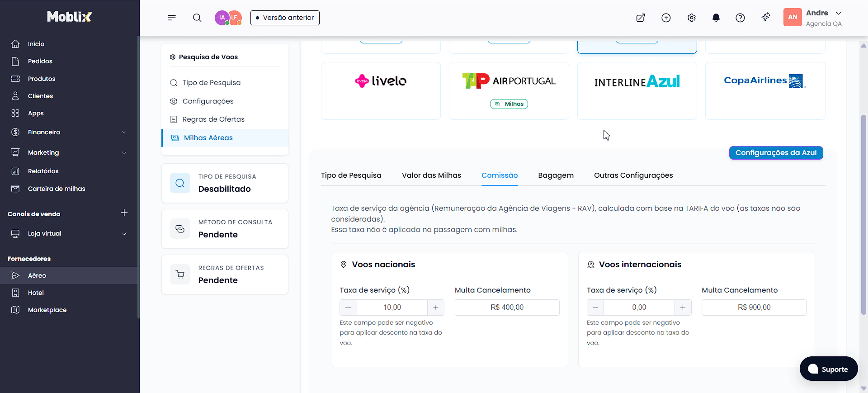Click the page vertical scrollbar thumb
This screenshot has height=393, width=868.
point(863,214)
